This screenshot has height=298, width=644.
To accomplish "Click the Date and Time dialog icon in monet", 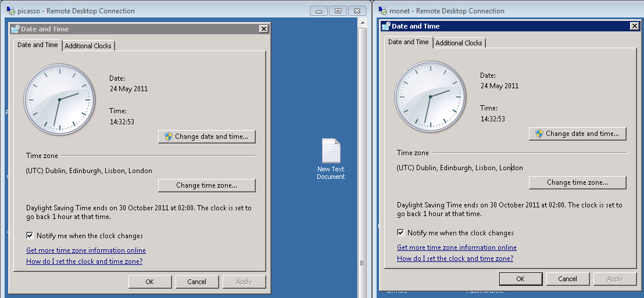I will click(386, 26).
